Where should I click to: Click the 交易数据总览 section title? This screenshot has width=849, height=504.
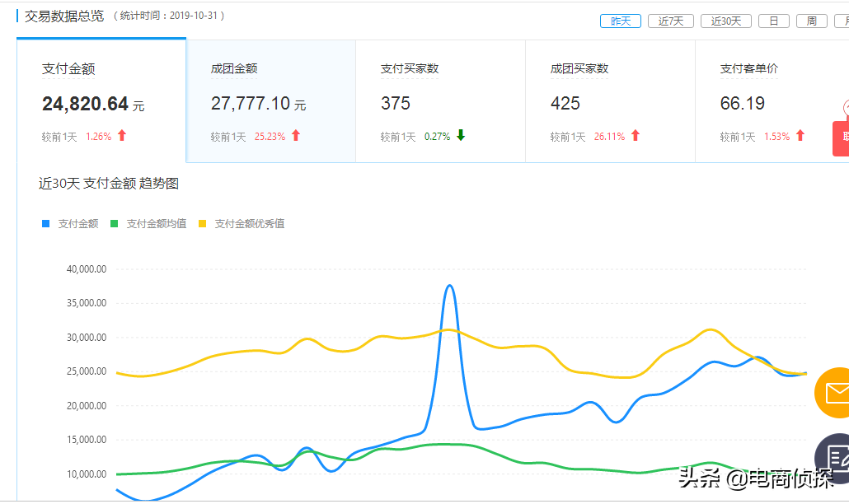point(64,16)
